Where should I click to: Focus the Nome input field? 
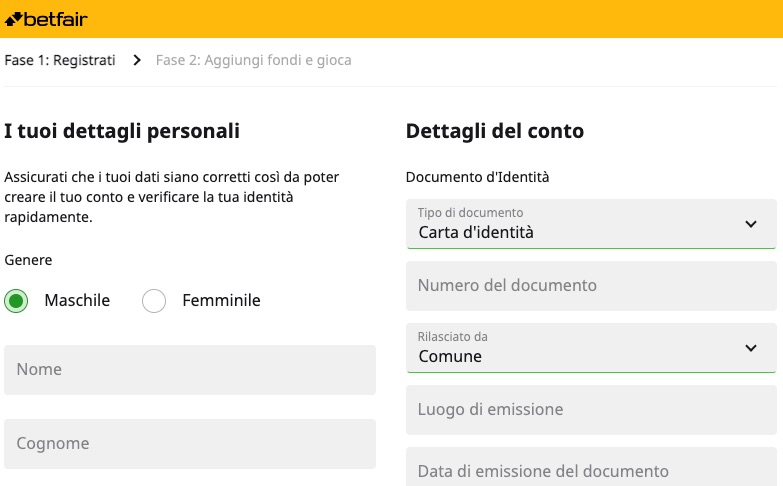tap(190, 370)
